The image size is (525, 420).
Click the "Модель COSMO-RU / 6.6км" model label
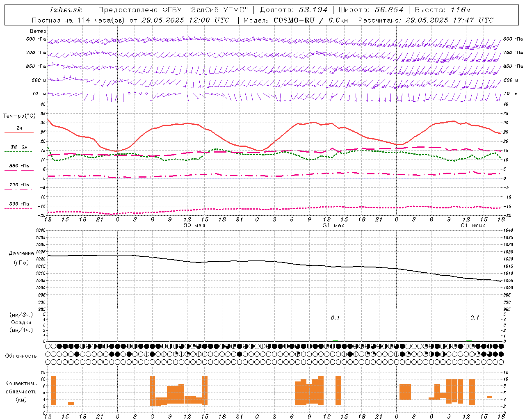point(296,20)
